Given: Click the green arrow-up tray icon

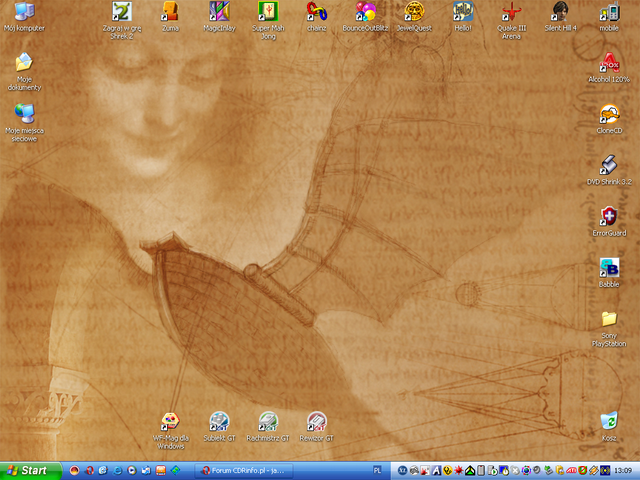Looking at the screenshot, I should (x=470, y=471).
